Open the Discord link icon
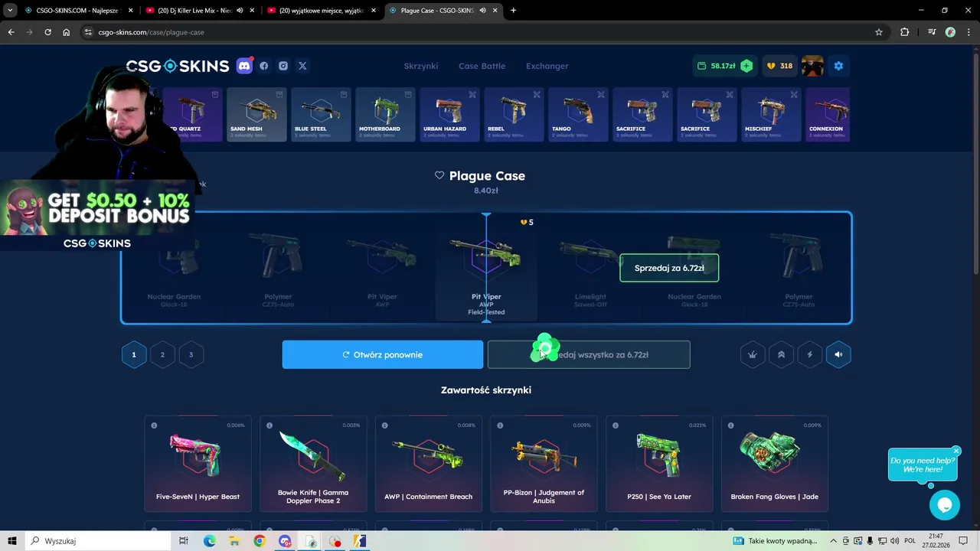Viewport: 980px width, 551px height. pyautogui.click(x=244, y=66)
